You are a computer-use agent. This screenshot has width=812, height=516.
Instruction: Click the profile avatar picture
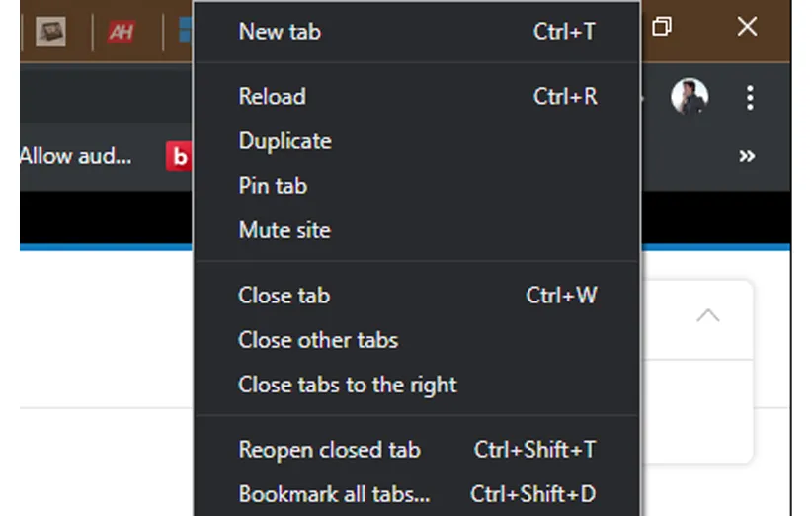690,97
